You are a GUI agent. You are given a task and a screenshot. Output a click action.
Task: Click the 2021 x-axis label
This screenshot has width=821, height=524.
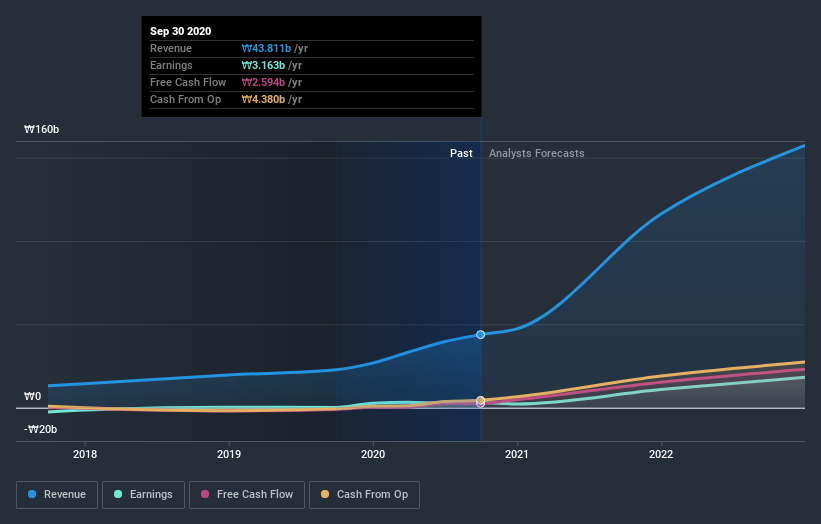click(517, 454)
